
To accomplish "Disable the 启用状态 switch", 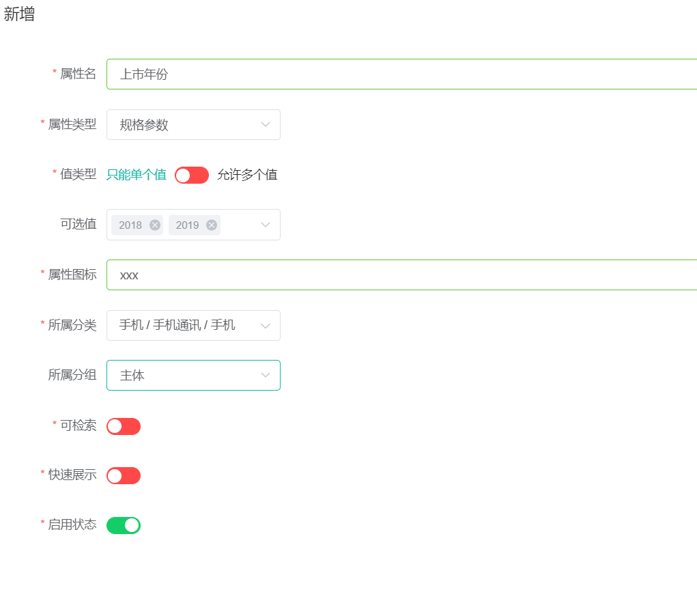I will coord(124,525).
